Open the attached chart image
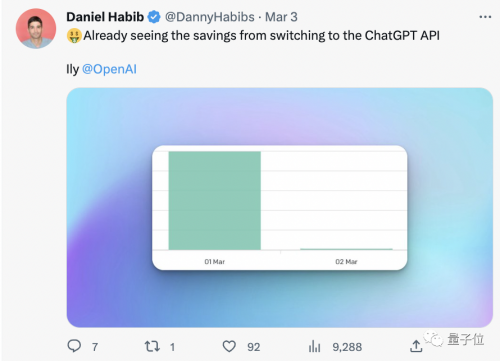 [280, 207]
